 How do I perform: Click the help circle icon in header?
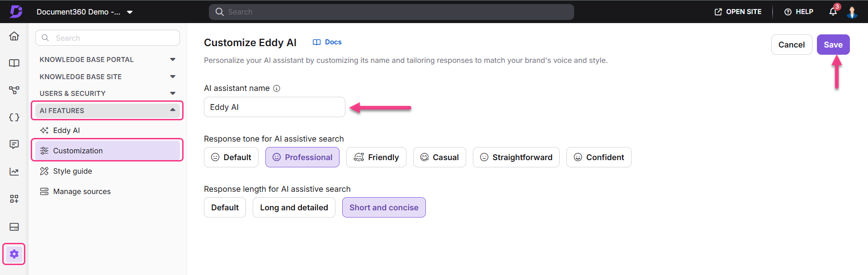point(788,12)
